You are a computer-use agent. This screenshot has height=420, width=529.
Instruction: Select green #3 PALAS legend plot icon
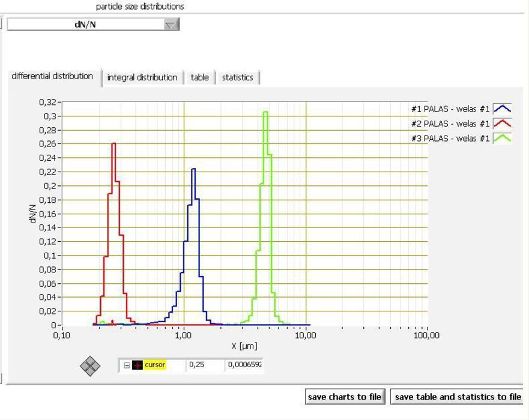coord(502,138)
